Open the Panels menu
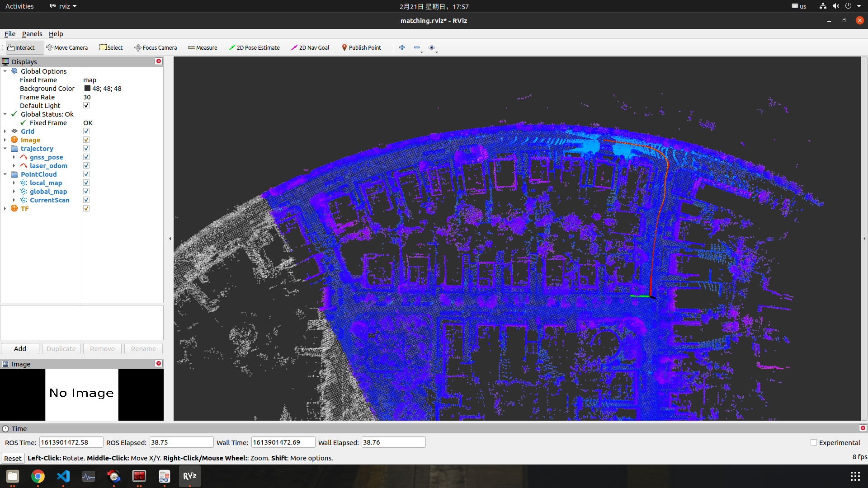The image size is (868, 488). click(32, 33)
